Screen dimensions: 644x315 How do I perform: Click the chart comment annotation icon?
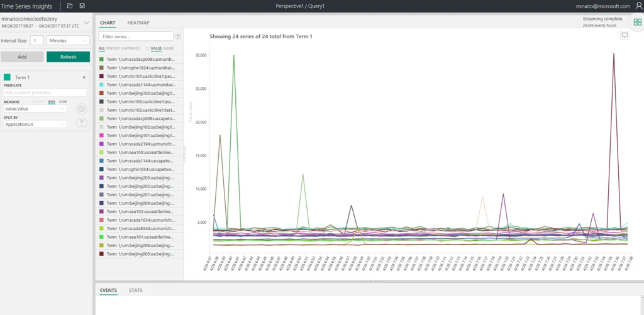(x=625, y=35)
